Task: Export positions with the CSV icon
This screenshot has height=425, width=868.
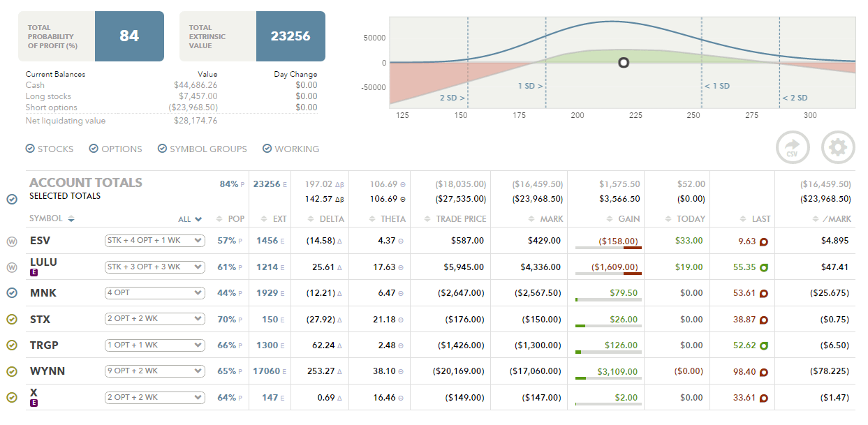Action: tap(793, 148)
